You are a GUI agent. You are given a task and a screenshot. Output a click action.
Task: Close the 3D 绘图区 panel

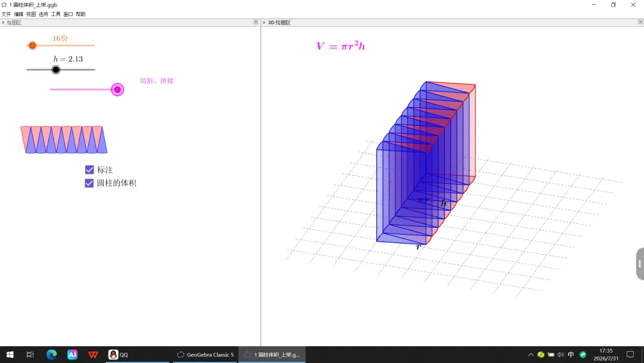pos(640,22)
